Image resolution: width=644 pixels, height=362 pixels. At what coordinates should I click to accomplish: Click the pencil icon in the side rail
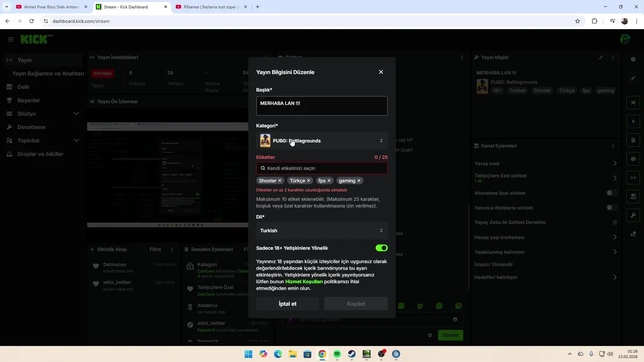[633, 78]
